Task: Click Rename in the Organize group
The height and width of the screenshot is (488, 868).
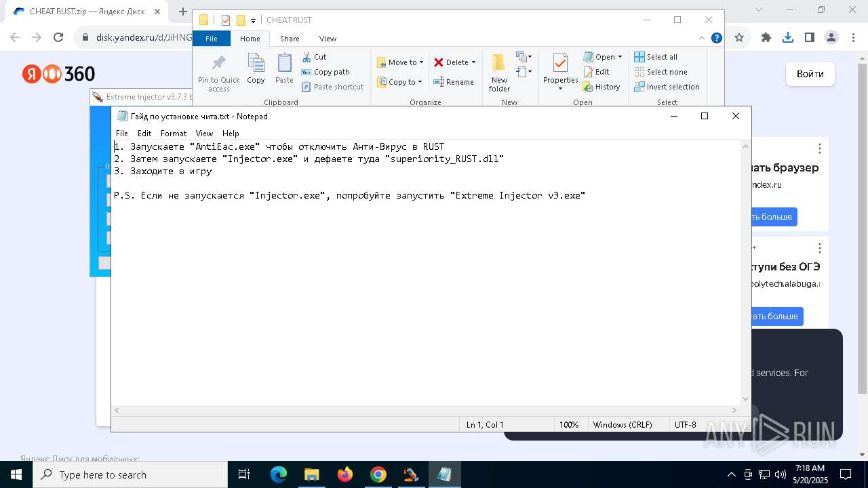Action: coord(454,82)
